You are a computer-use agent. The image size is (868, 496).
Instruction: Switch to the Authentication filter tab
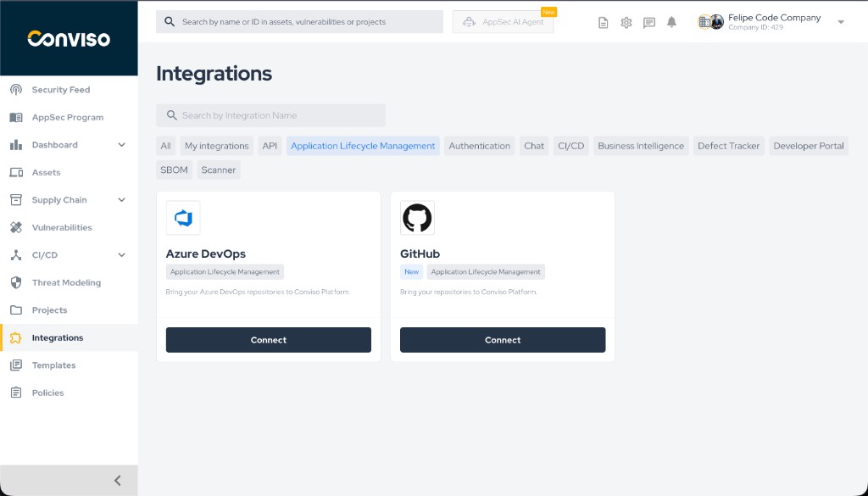click(479, 145)
